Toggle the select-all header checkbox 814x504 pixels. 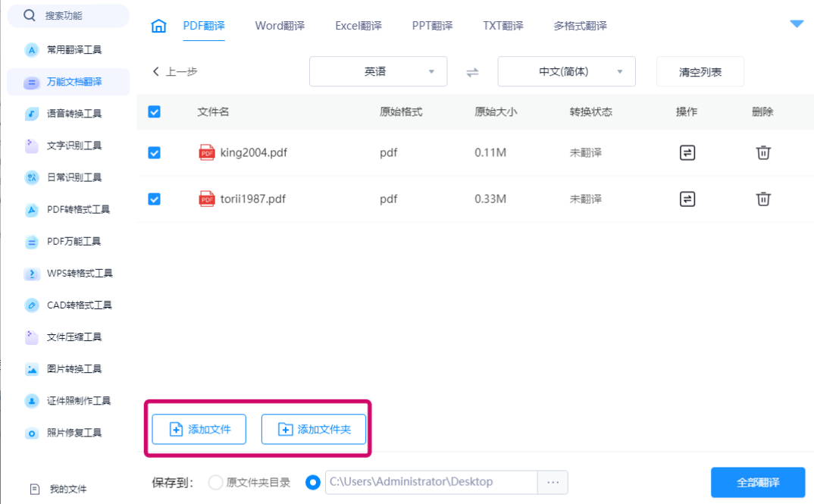coord(154,112)
